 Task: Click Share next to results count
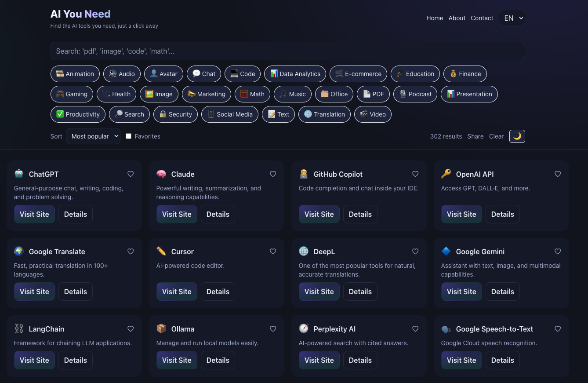(475, 136)
